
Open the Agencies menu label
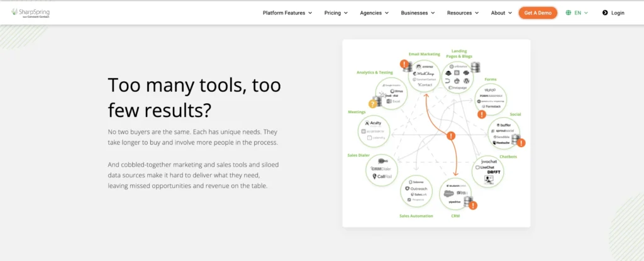click(371, 13)
